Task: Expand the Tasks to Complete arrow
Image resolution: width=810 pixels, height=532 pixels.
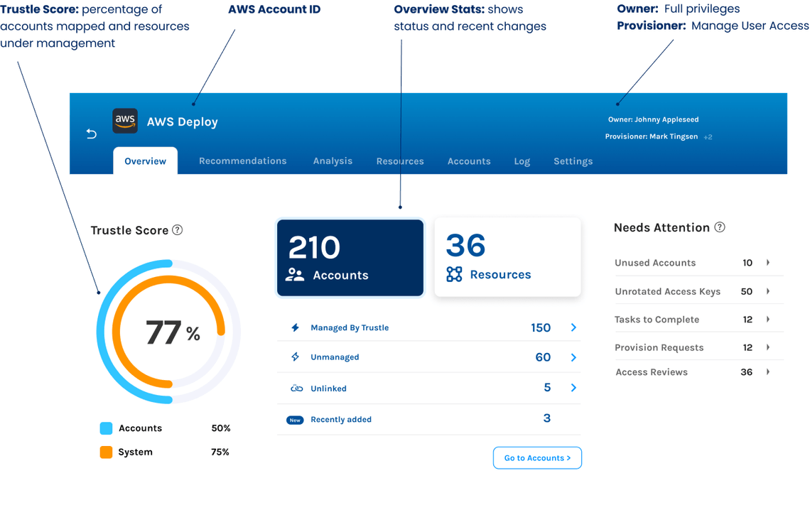Action: pos(768,319)
